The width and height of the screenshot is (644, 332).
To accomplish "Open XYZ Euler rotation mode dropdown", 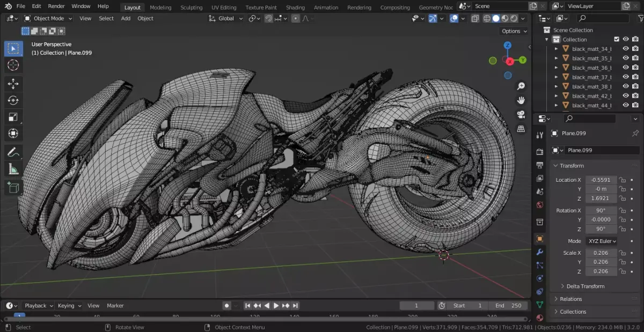I will [x=601, y=241].
